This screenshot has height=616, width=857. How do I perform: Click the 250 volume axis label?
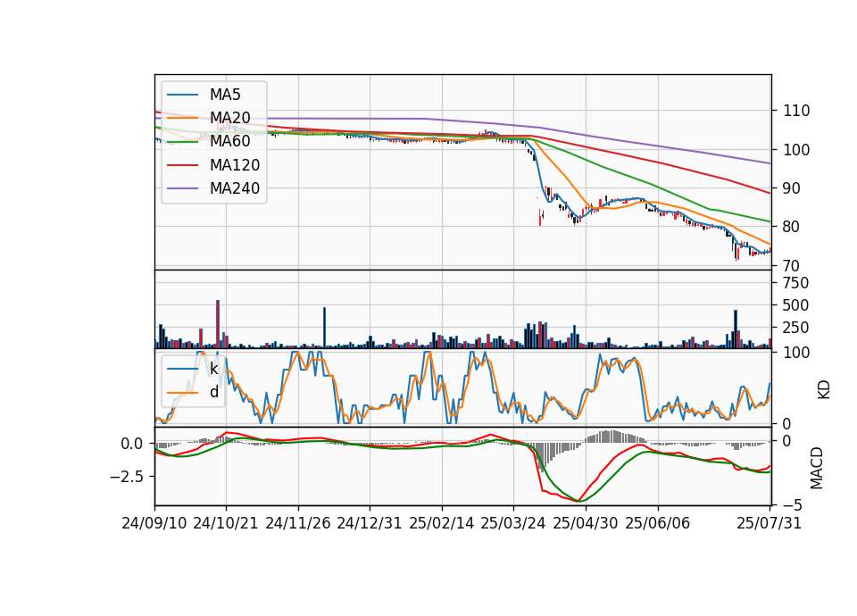point(795,328)
